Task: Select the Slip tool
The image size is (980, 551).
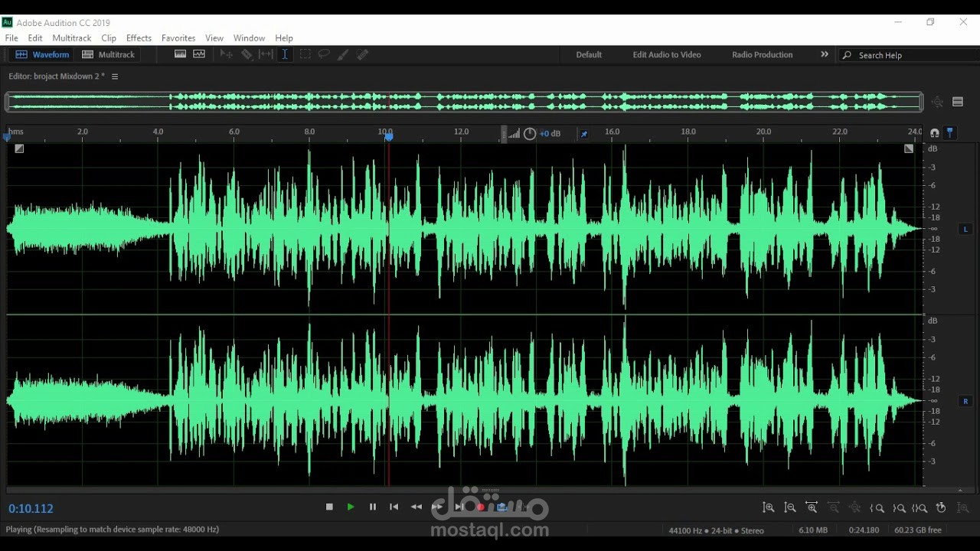Action: pyautogui.click(x=266, y=54)
